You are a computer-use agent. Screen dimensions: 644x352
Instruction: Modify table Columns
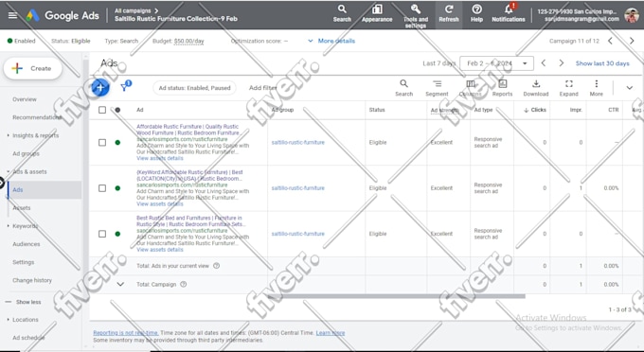coord(470,88)
